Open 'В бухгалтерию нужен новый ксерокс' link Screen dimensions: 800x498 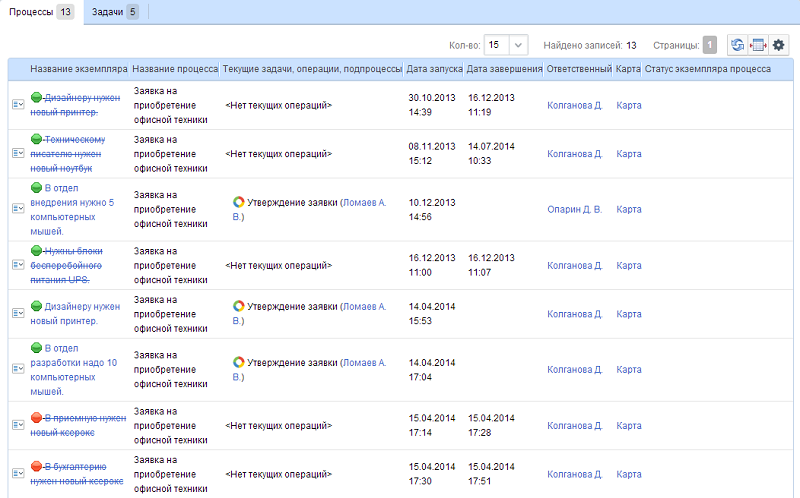click(x=77, y=474)
